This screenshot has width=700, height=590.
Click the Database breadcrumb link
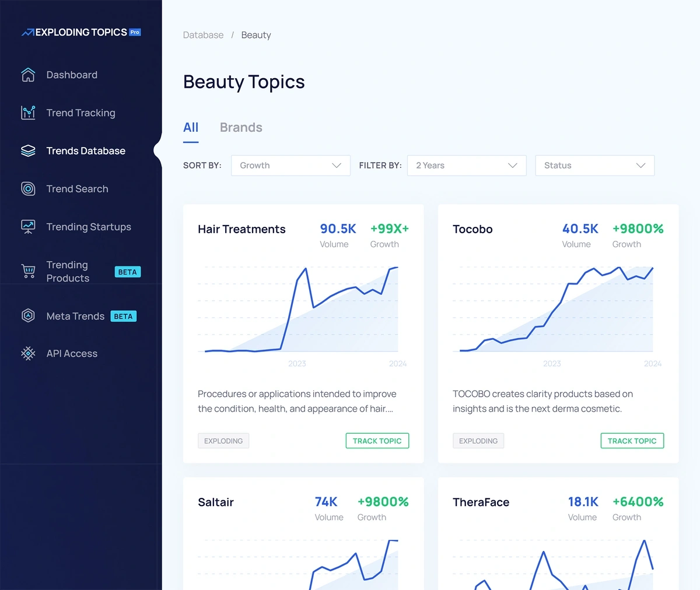pos(203,35)
